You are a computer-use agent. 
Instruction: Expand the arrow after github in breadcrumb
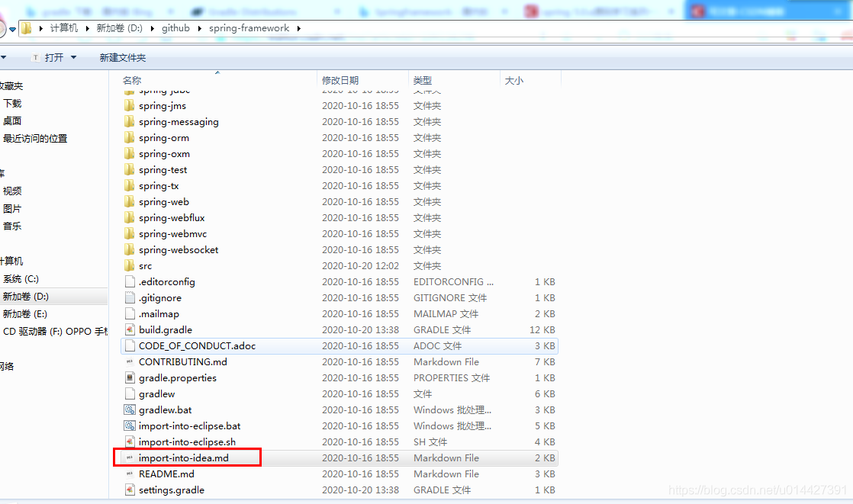tap(199, 28)
